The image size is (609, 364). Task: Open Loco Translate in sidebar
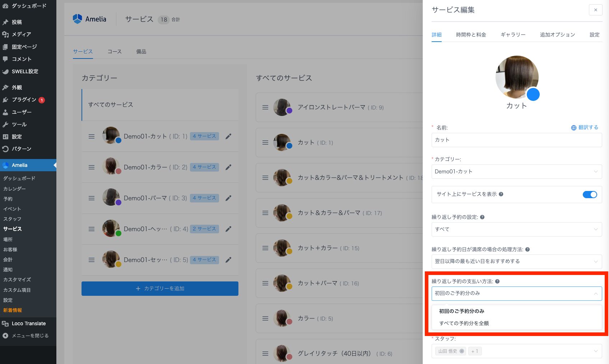pos(28,323)
